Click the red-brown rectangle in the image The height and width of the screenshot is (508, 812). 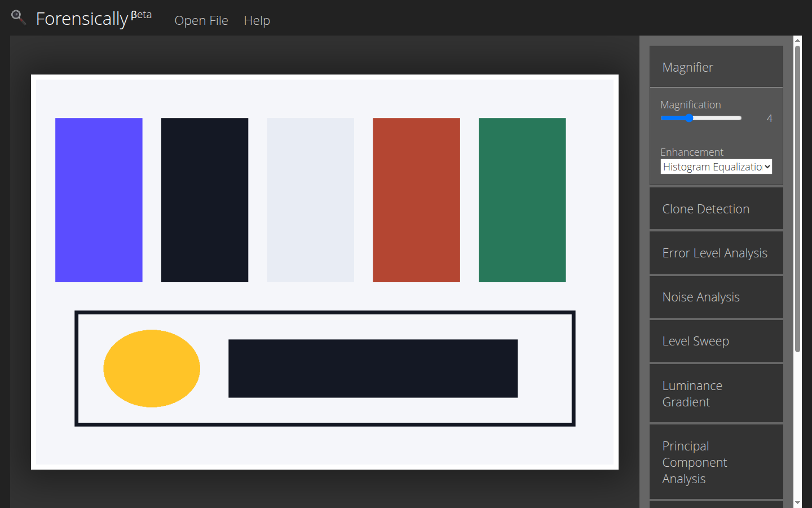click(416, 200)
